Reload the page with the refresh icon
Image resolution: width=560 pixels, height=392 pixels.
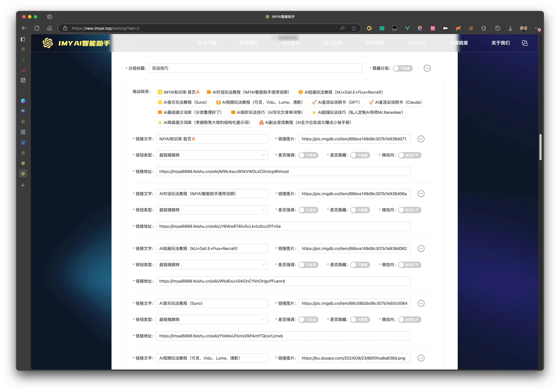coord(37,28)
